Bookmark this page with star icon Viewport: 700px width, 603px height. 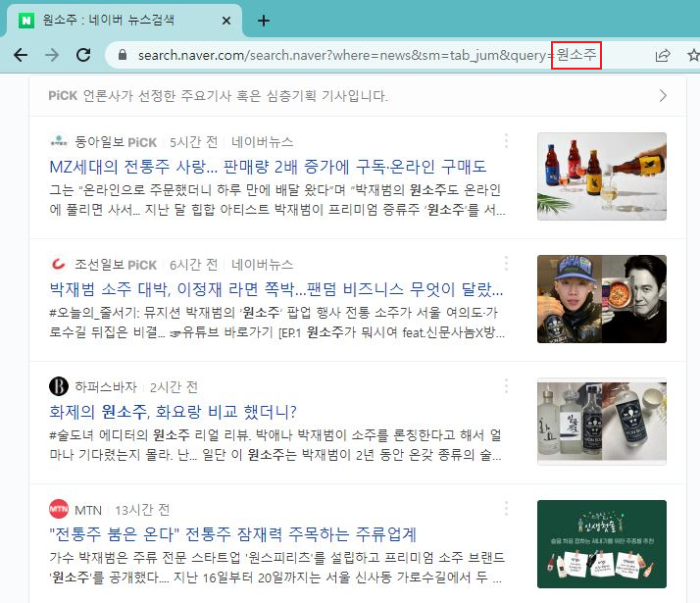693,55
